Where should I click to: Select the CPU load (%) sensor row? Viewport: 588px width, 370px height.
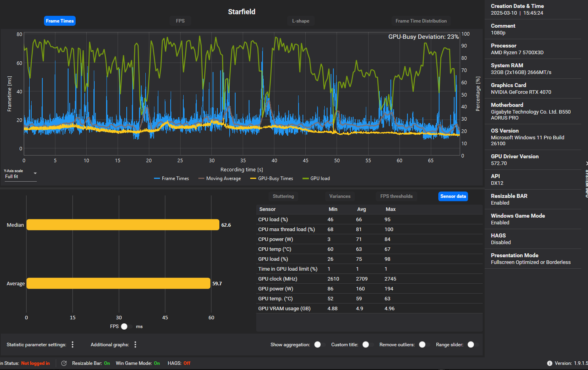[x=369, y=219]
